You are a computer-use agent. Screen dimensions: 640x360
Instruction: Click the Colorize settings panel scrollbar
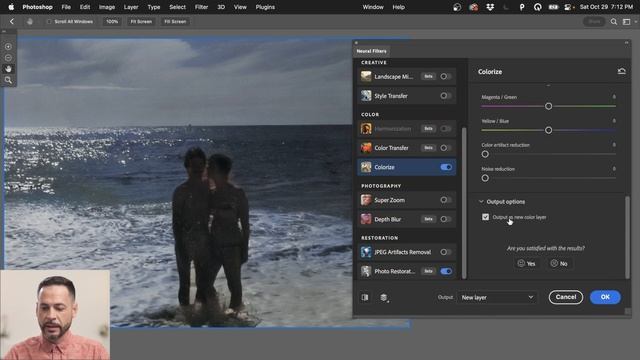(627, 237)
